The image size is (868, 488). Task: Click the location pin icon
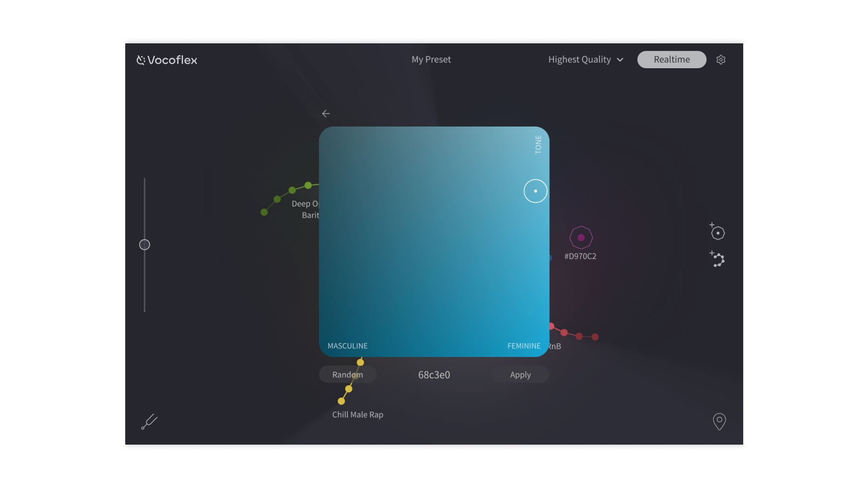coord(719,421)
